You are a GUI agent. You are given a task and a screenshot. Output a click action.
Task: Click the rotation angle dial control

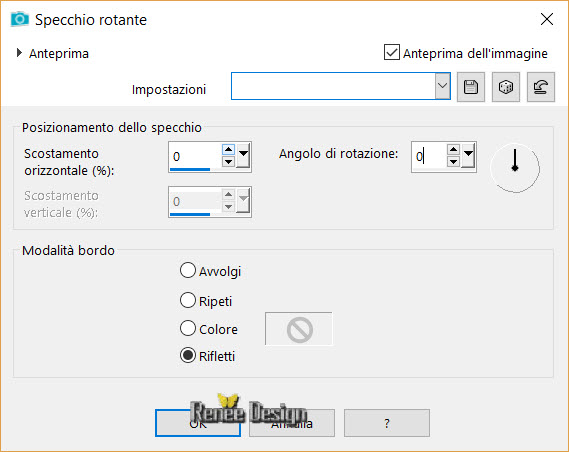click(515, 168)
